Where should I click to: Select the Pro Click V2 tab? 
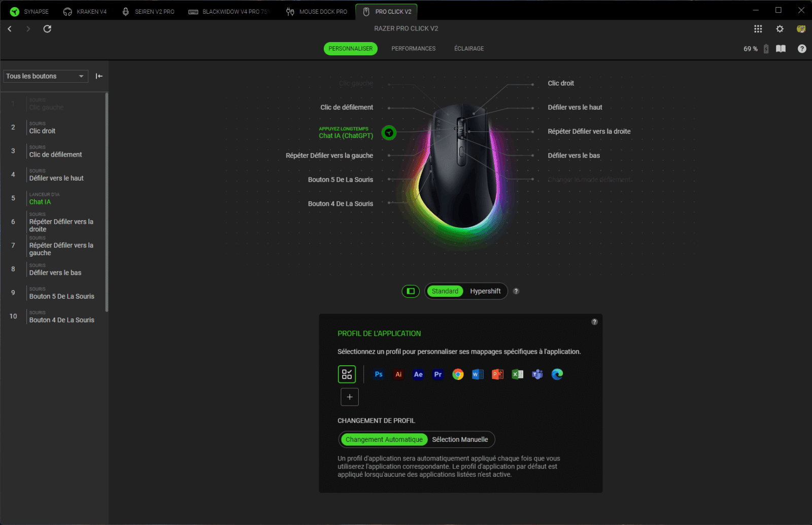pos(387,11)
